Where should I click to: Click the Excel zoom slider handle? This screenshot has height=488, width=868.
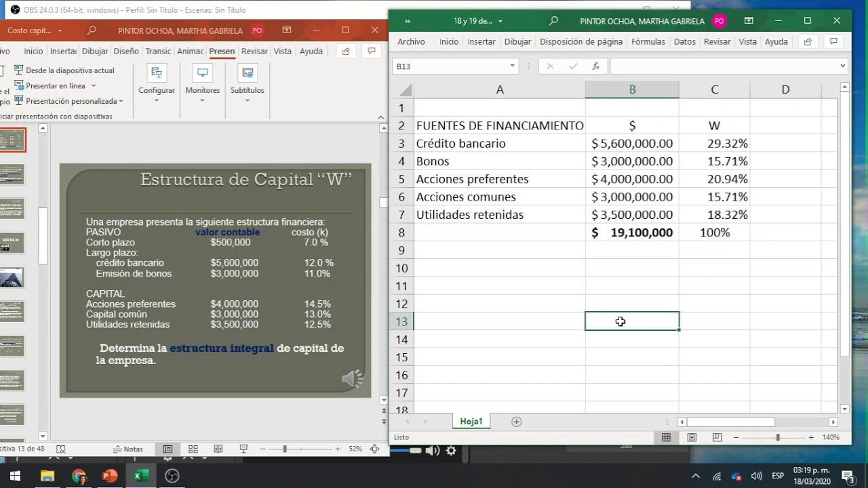pyautogui.click(x=778, y=438)
